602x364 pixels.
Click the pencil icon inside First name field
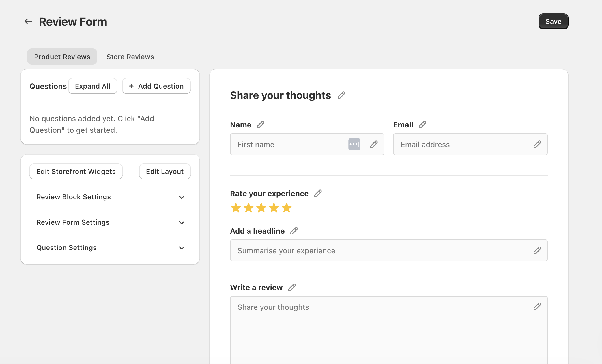pyautogui.click(x=374, y=144)
